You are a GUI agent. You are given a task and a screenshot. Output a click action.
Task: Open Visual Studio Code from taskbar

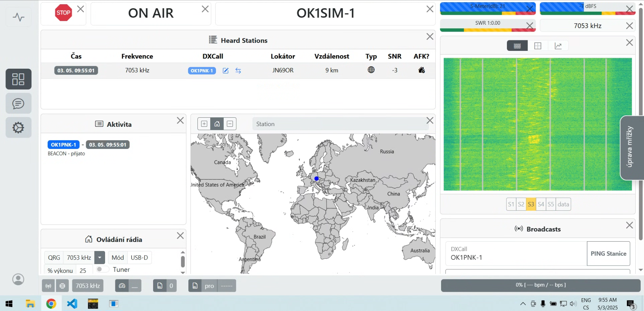coord(72,304)
